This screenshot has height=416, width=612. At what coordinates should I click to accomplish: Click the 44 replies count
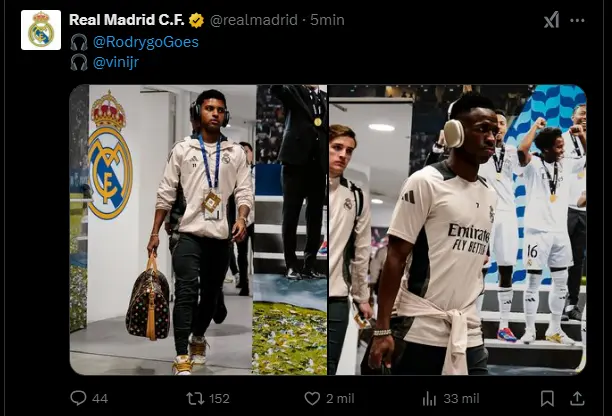pos(100,398)
